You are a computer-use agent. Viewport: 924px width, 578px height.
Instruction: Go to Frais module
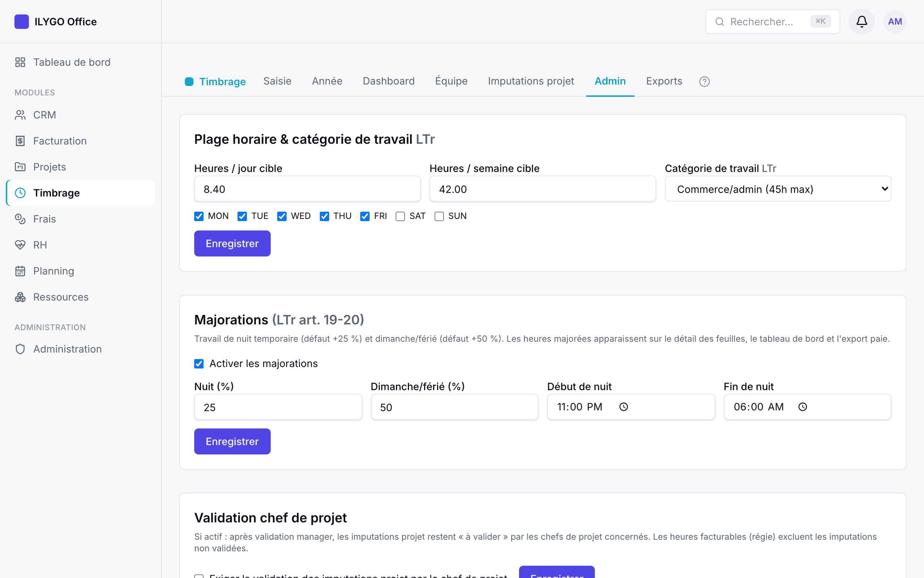coord(80,219)
